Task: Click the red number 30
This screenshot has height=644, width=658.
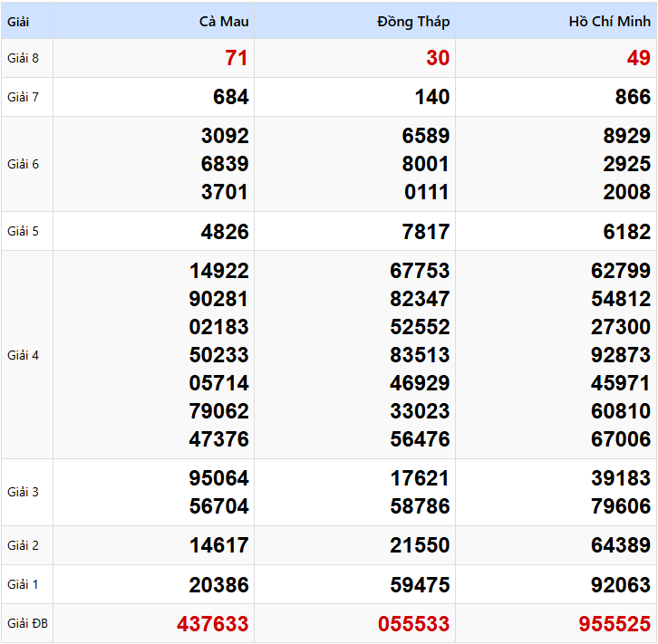Action: click(x=438, y=58)
